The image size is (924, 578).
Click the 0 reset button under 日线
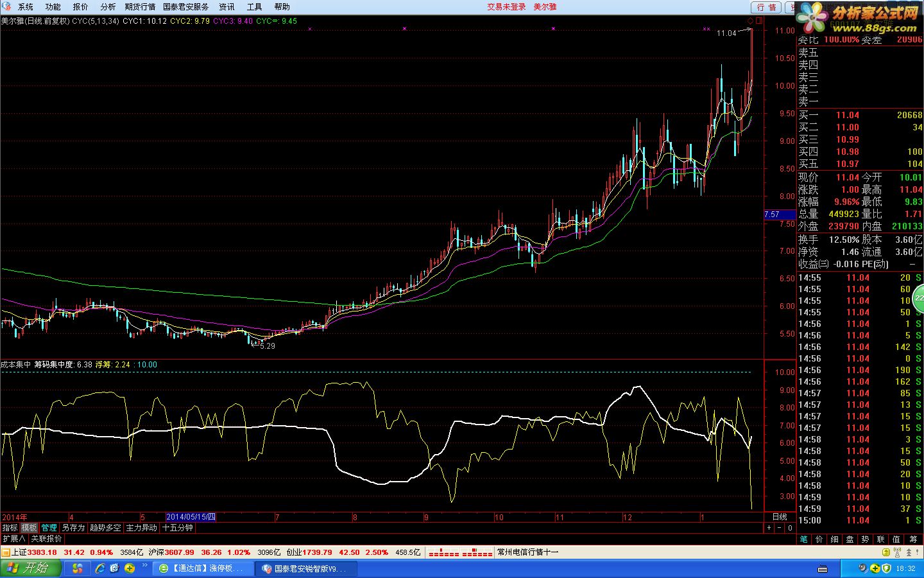pyautogui.click(x=790, y=527)
